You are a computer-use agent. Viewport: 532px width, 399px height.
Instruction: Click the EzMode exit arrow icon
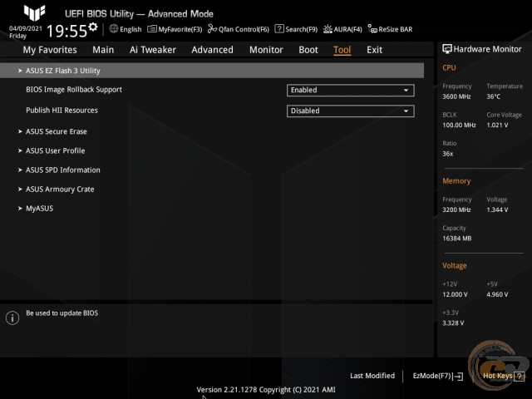pos(458,376)
